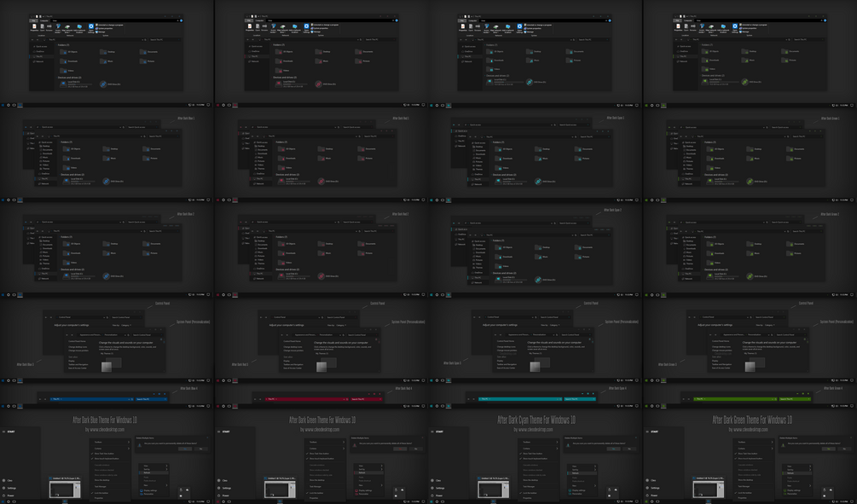The image size is (857, 504).
Task: Toggle Show Task View button in red taskbar menu
Action: tap(325, 454)
